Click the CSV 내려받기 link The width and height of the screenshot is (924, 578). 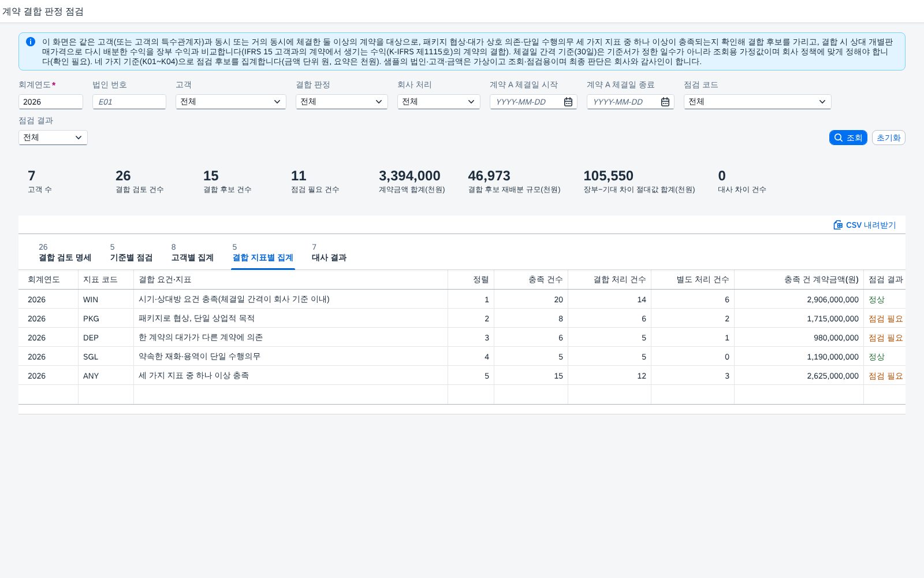pos(865,225)
